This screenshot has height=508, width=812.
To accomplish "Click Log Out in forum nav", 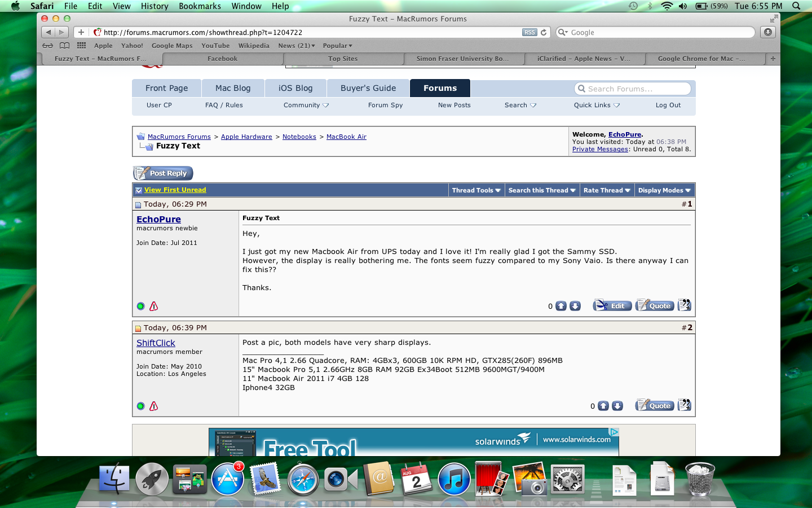I will [668, 105].
